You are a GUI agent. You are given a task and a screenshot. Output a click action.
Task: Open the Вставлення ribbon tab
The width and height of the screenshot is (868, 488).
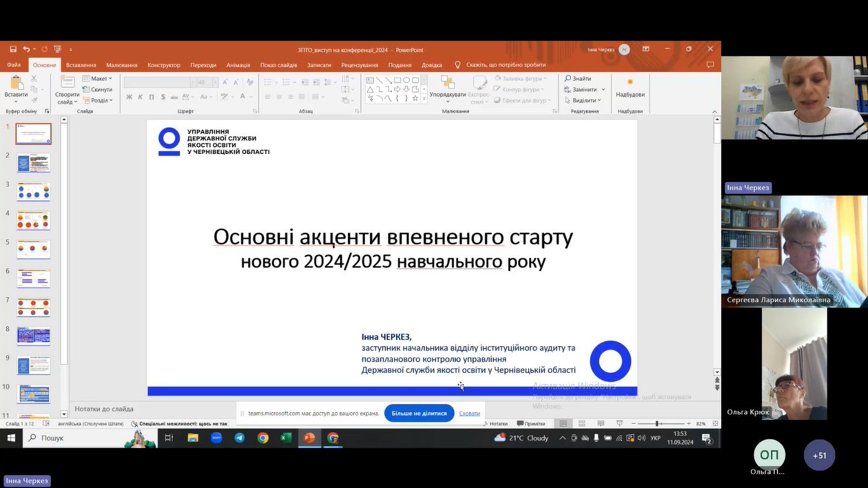coord(81,65)
